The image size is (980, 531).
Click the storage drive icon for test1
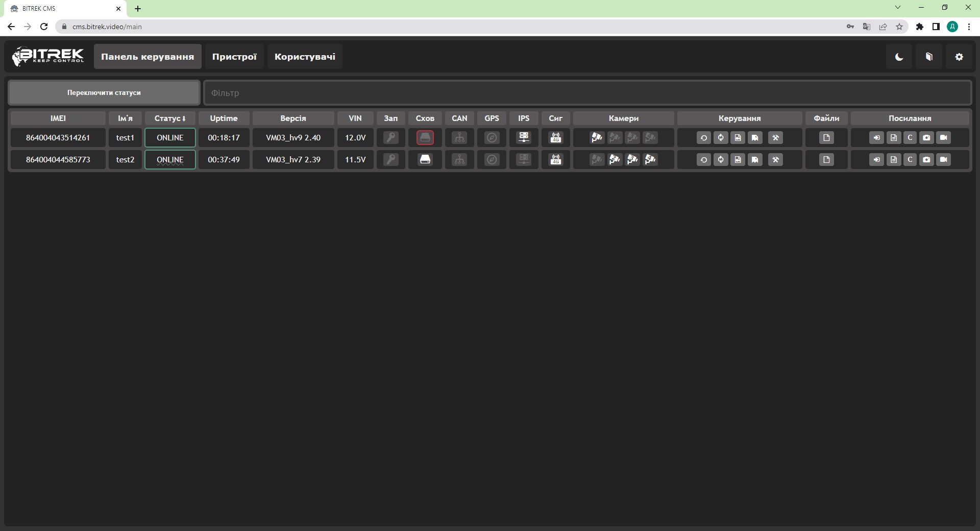click(425, 138)
